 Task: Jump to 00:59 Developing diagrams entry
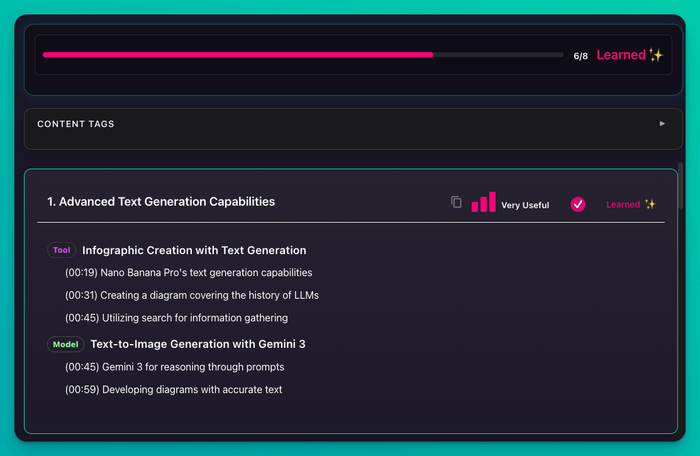[x=173, y=389]
